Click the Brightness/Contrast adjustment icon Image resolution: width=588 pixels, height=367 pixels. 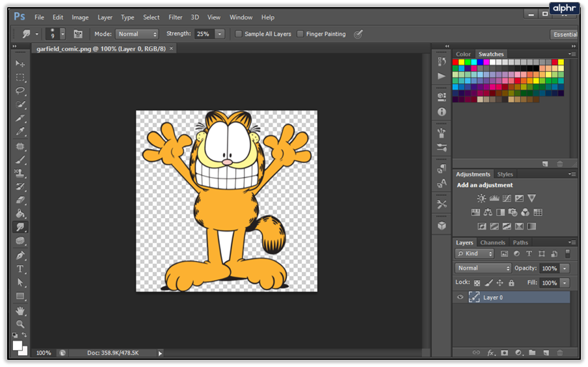pos(481,198)
